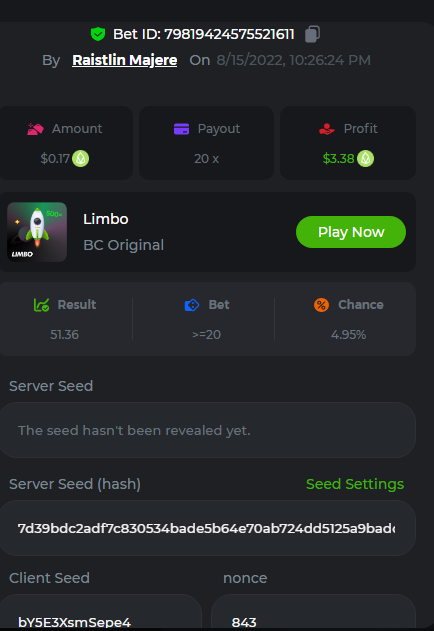Click the orange Chance percent icon

[321, 305]
